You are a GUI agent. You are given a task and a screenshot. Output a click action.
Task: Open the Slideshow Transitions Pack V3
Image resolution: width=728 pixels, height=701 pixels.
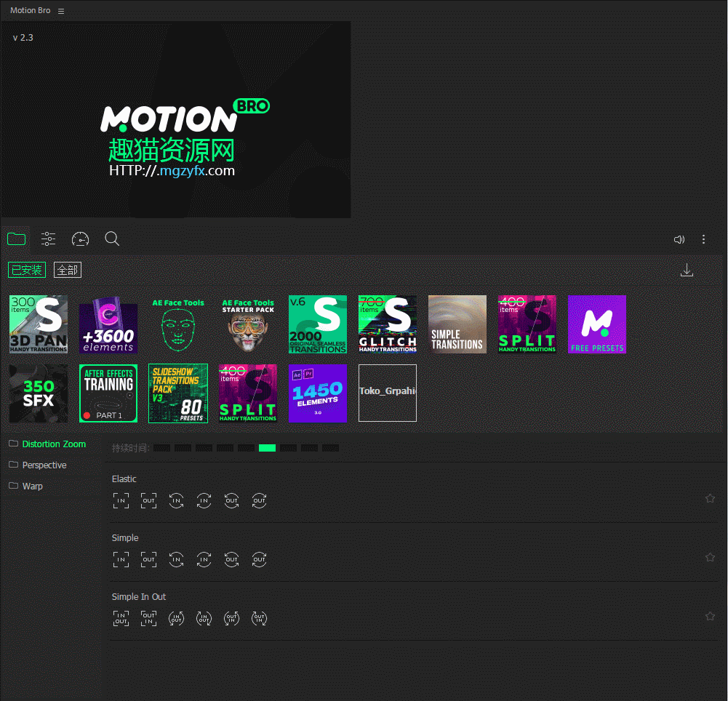coord(178,393)
